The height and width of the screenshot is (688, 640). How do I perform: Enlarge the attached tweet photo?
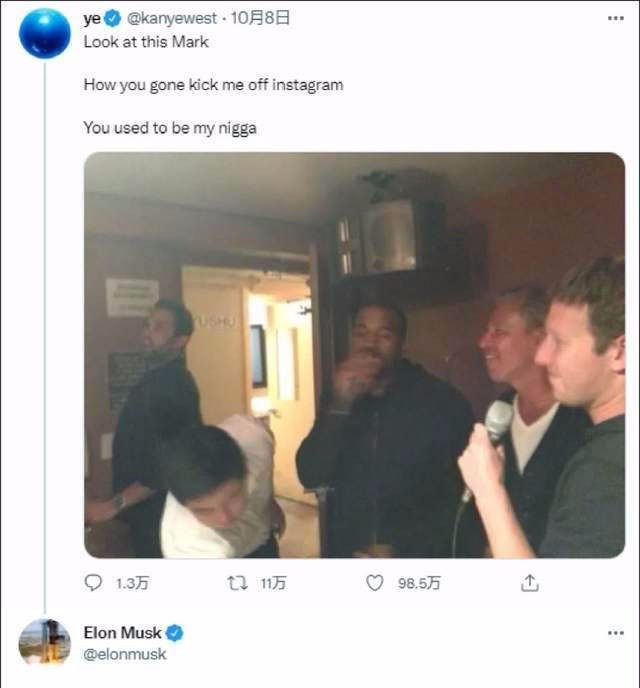(354, 355)
